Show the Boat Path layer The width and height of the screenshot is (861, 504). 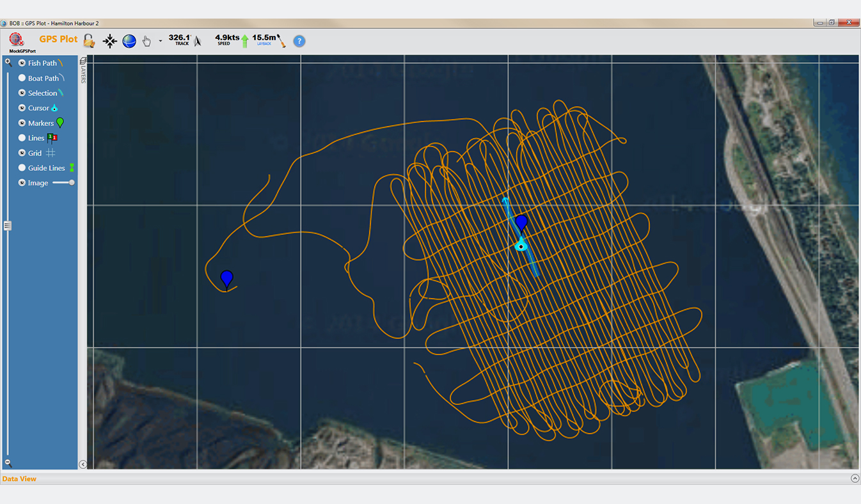point(22,78)
